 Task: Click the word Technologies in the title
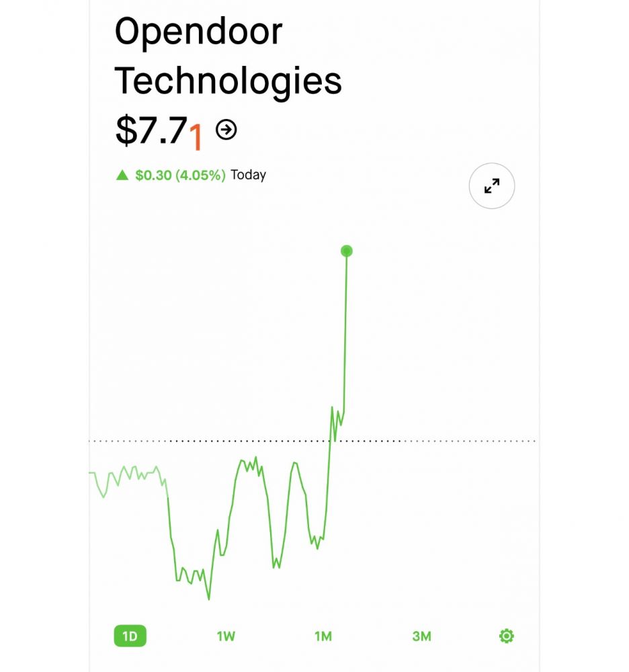click(x=228, y=81)
